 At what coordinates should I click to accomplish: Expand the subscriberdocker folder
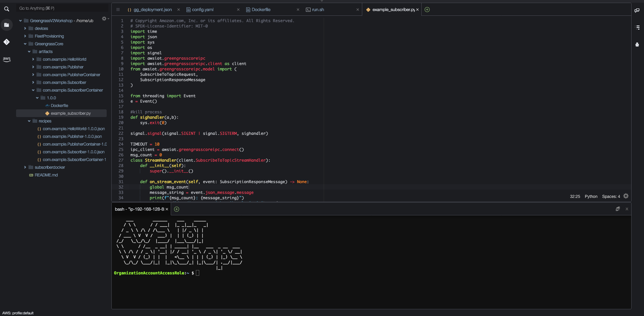[25, 167]
